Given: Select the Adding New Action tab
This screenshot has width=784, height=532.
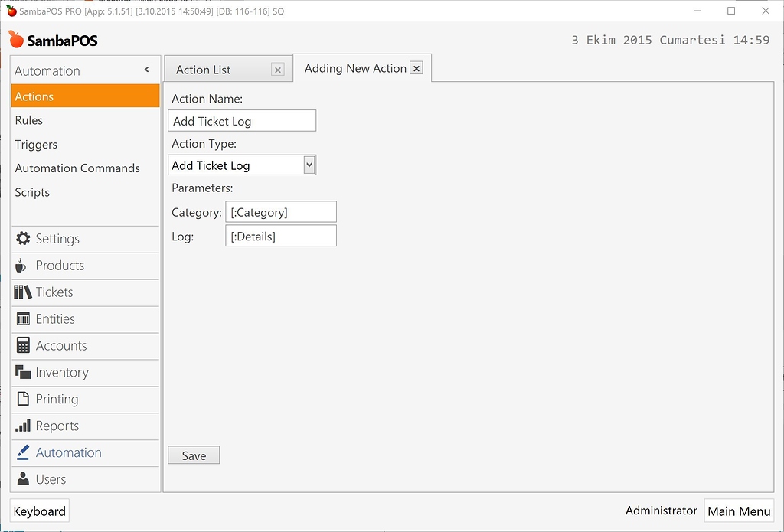Looking at the screenshot, I should [x=354, y=68].
